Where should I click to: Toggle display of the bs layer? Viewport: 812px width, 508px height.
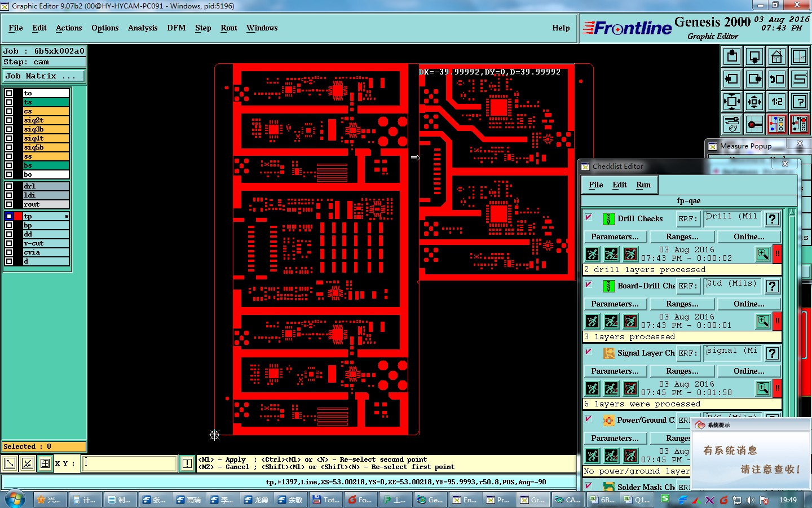(x=9, y=165)
